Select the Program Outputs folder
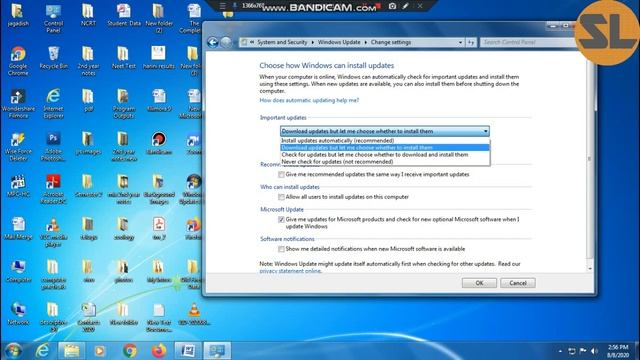Viewport: 640px width, 360px height. (x=124, y=104)
